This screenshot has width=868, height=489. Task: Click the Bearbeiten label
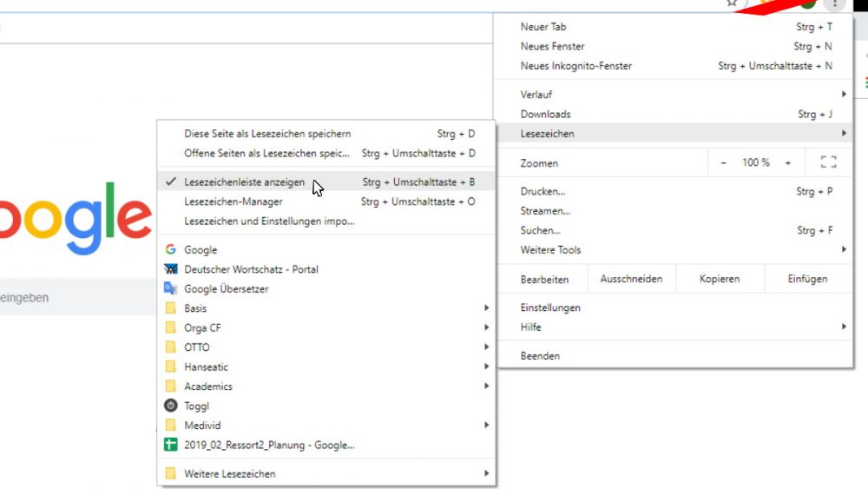[x=544, y=280]
